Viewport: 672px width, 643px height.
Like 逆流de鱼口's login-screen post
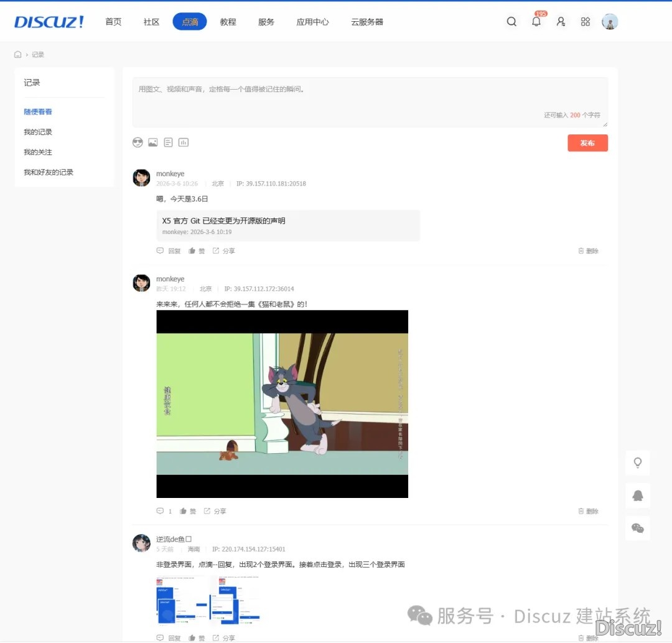click(197, 639)
